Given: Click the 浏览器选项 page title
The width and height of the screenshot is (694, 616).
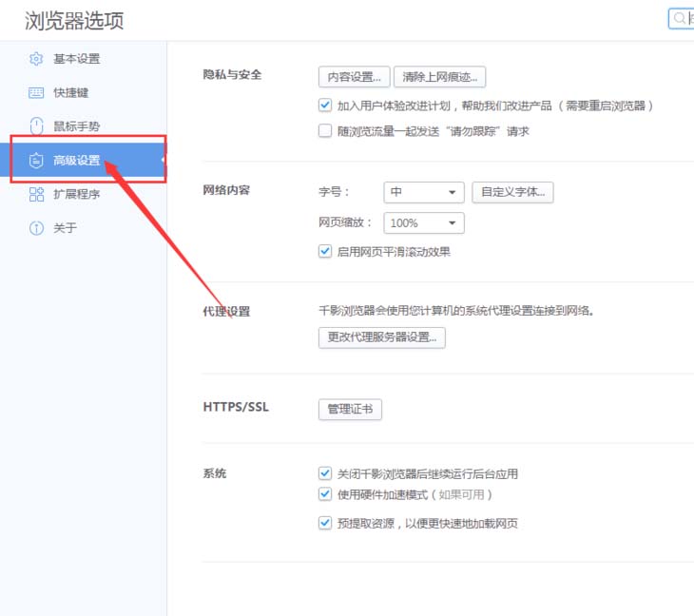Looking at the screenshot, I should pyautogui.click(x=74, y=21).
